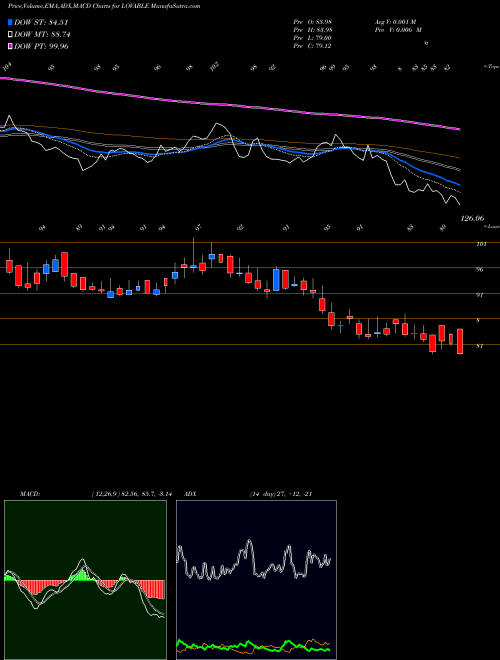Click the 'MACD:' panel heading

click(x=29, y=494)
